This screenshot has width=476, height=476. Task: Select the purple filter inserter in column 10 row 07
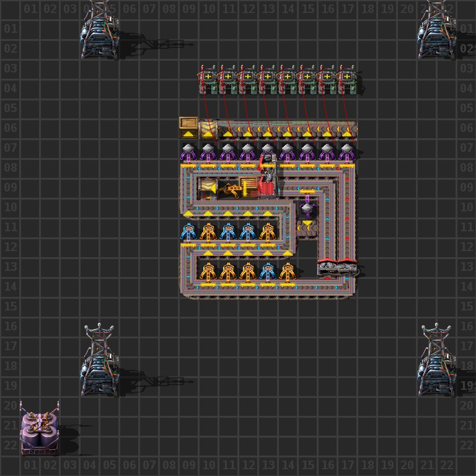pos(208,152)
